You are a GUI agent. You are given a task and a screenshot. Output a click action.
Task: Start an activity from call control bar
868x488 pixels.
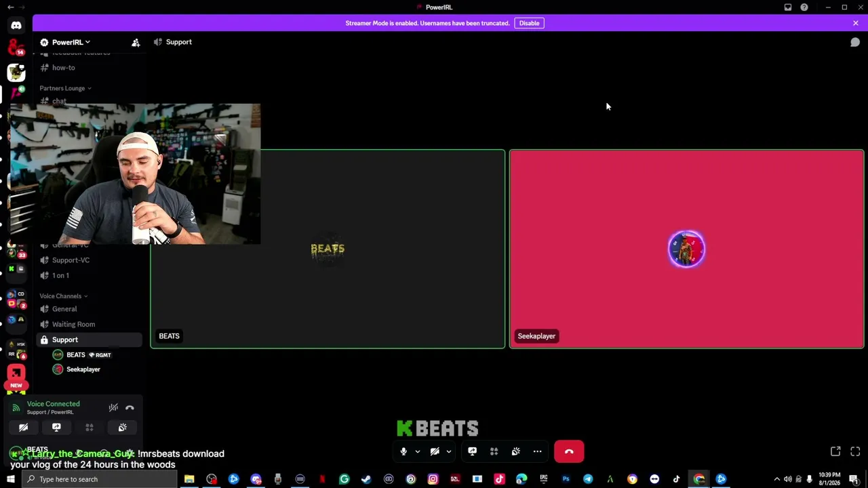point(494,451)
